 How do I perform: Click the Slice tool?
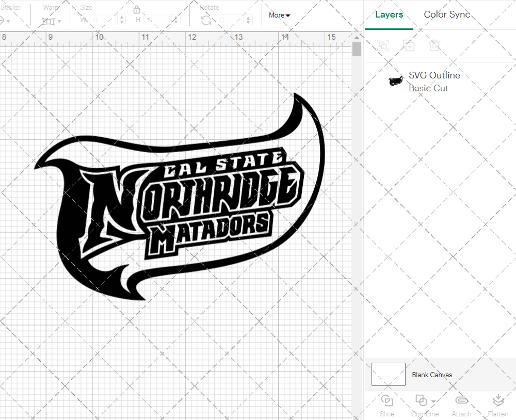click(386, 406)
